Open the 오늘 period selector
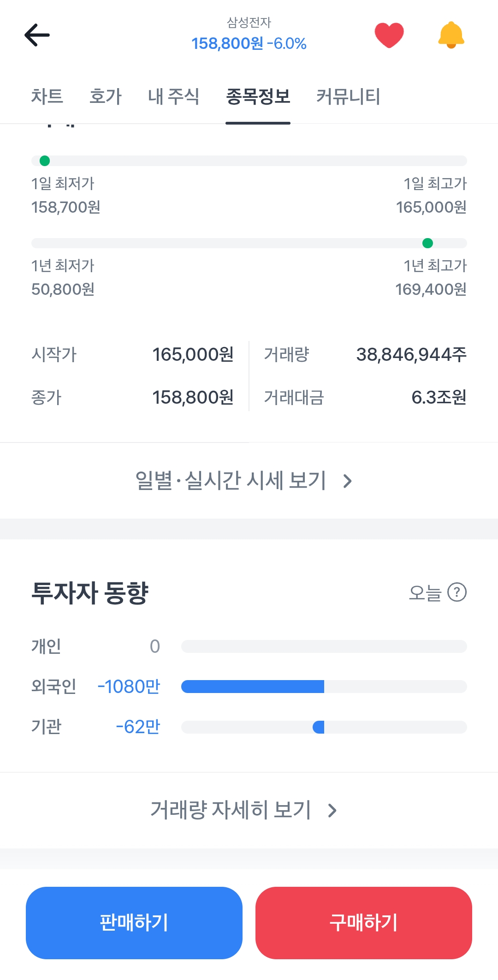Viewport: 498px width, 980px height. 425,592
